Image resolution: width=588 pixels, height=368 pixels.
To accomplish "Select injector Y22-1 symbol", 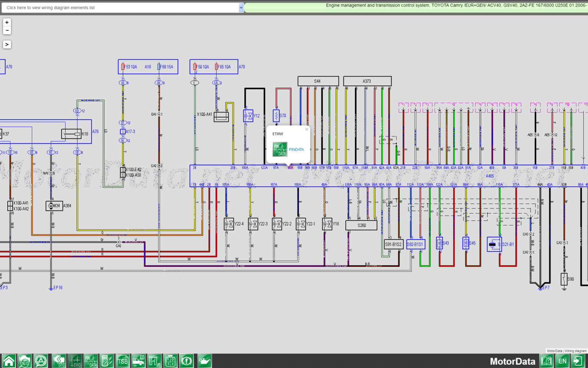I will point(301,224).
